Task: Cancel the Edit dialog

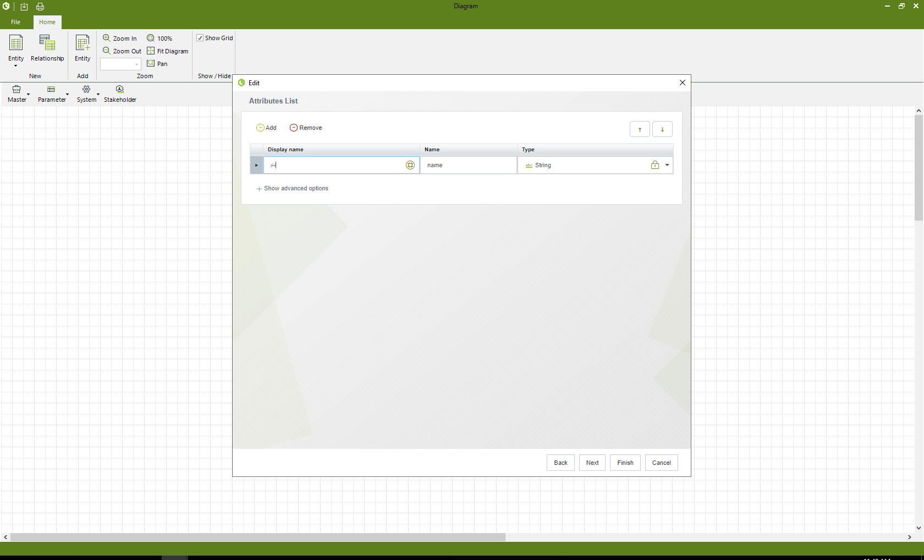Action: pos(662,463)
